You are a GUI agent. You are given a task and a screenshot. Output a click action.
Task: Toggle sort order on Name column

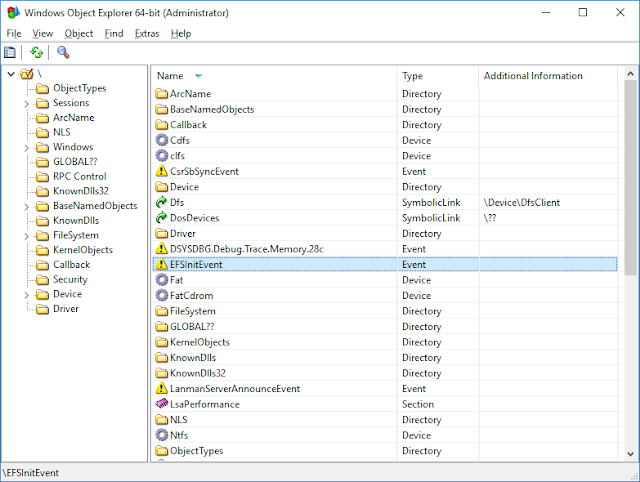[x=274, y=76]
